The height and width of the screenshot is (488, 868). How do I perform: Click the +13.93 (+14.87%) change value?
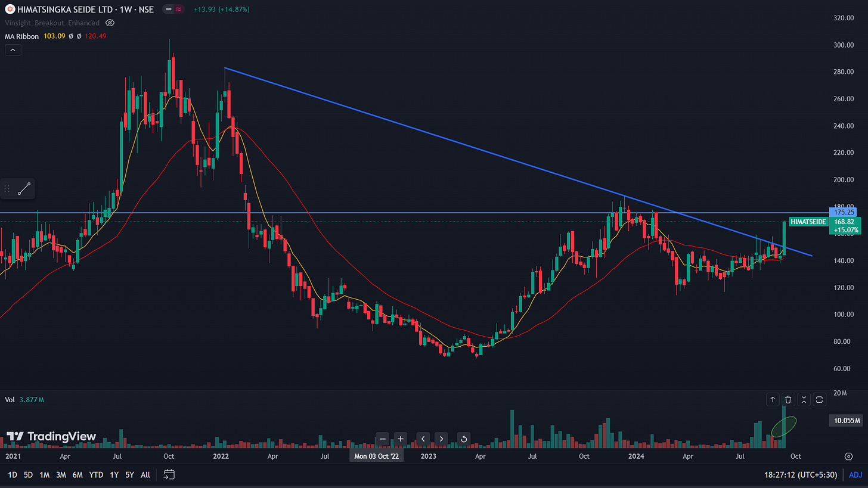pos(222,10)
